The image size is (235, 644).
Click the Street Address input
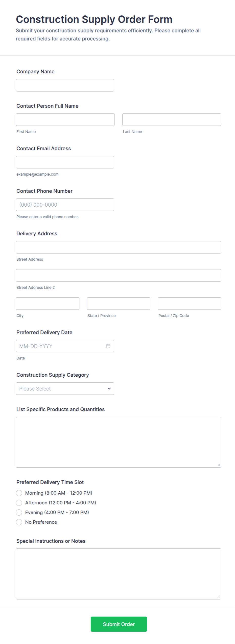119,247
